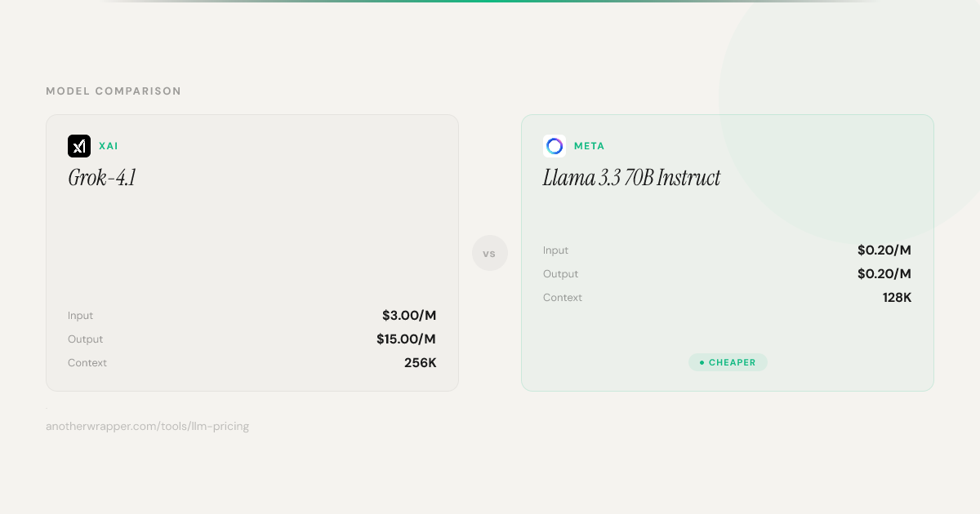980x514 pixels.
Task: Click Llama's 128K context value
Action: click(x=897, y=298)
